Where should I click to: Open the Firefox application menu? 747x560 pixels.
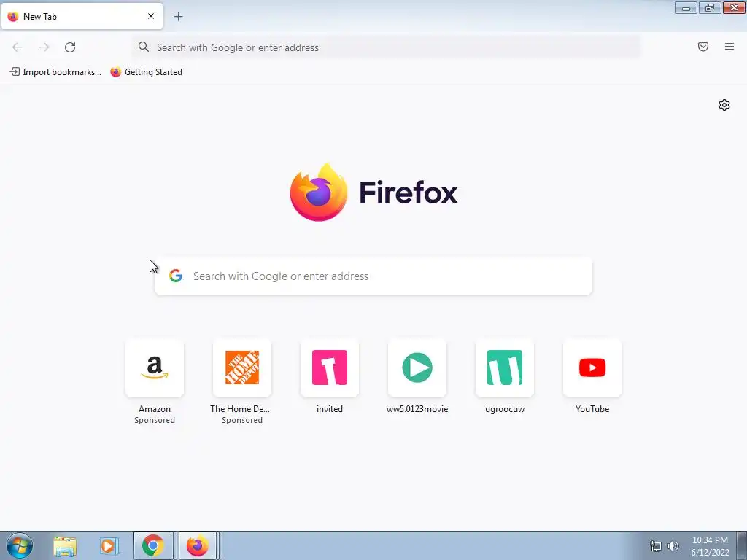tap(729, 47)
